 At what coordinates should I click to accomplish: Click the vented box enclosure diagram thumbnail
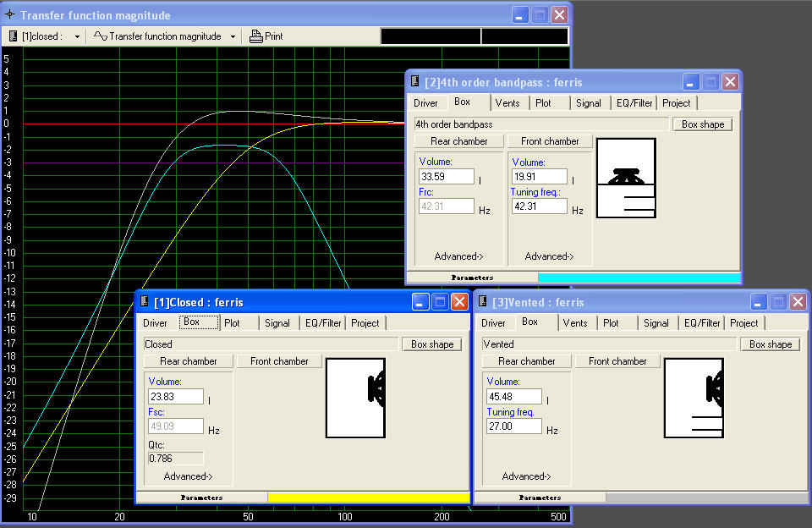pyautogui.click(x=694, y=398)
